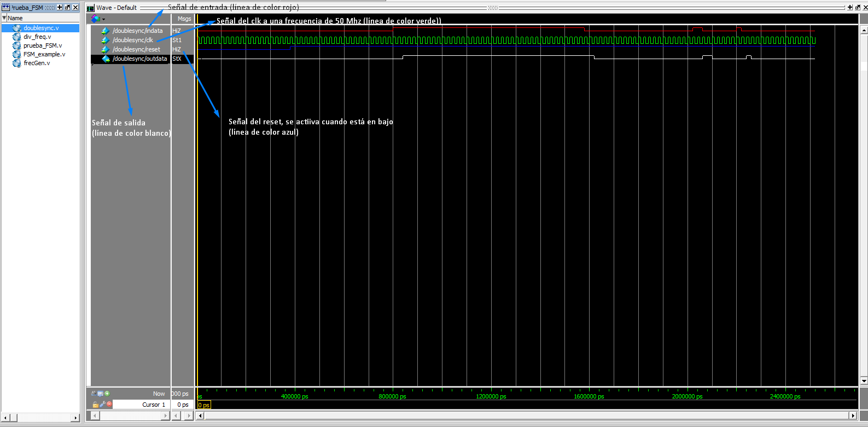Click the Cursor 1 name field
Image resolution: width=868 pixels, height=427 pixels.
[141, 405]
